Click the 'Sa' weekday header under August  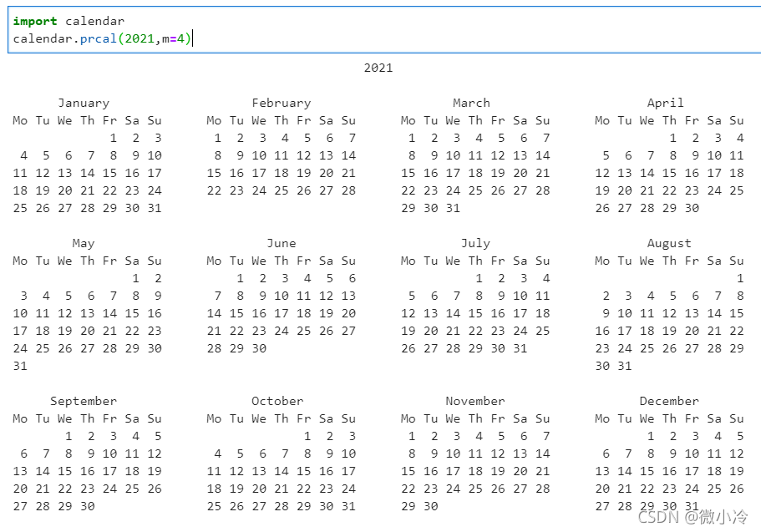714,261
